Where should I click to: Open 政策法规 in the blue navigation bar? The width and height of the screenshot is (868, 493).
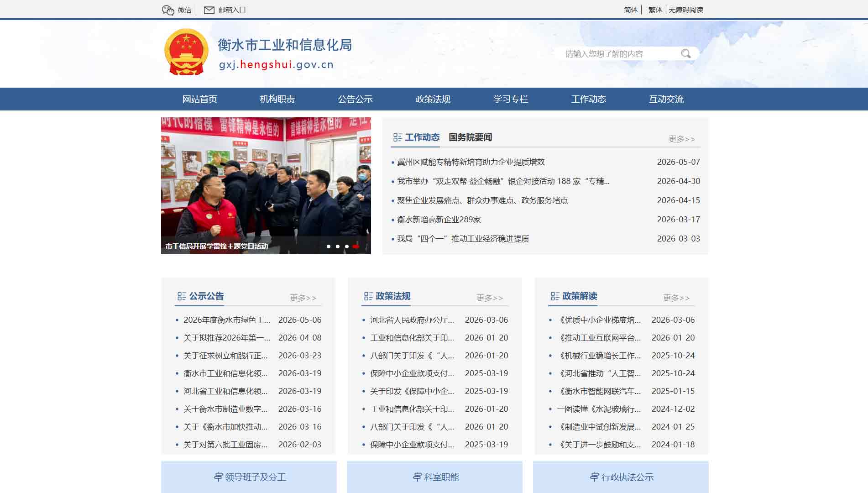[x=433, y=99]
